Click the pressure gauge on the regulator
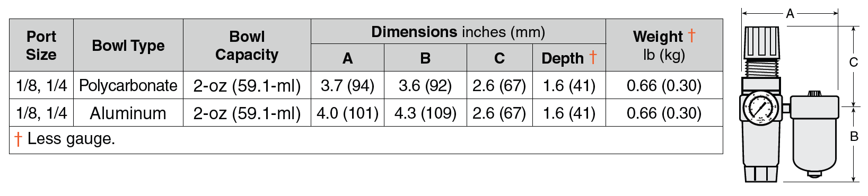Viewport: 868px width, 196px height. pos(759,109)
